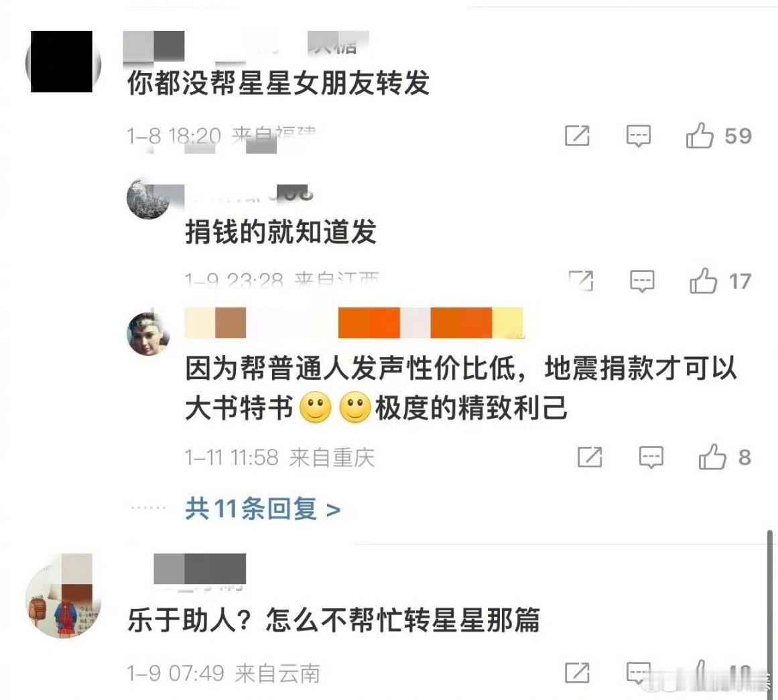Click the username above 捐钱的就知道发

coord(249,194)
